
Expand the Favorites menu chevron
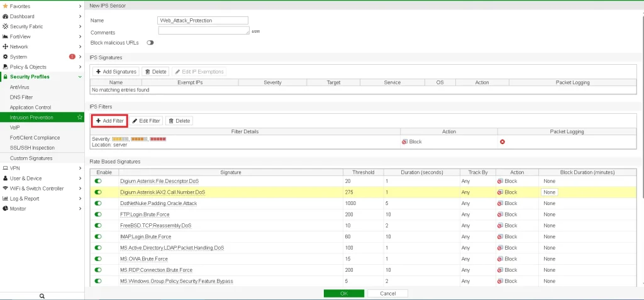[80, 6]
